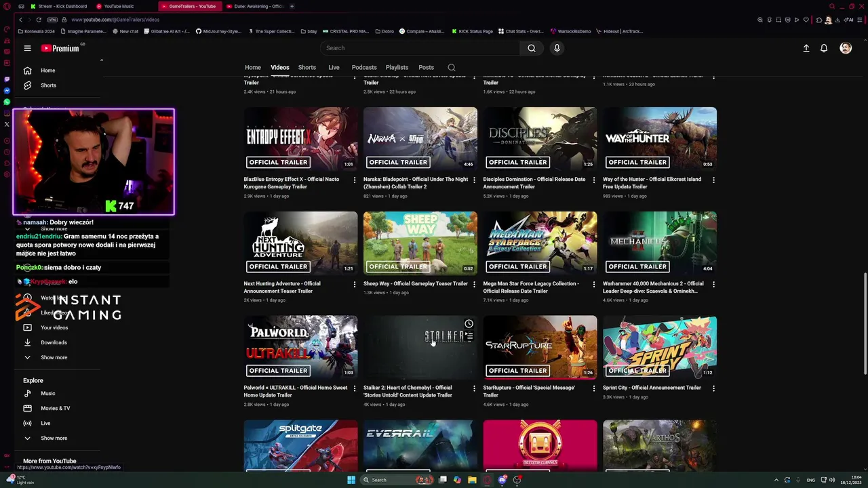Open options menu for StarRupture video
This screenshot has height=488, width=868.
[x=594, y=388]
